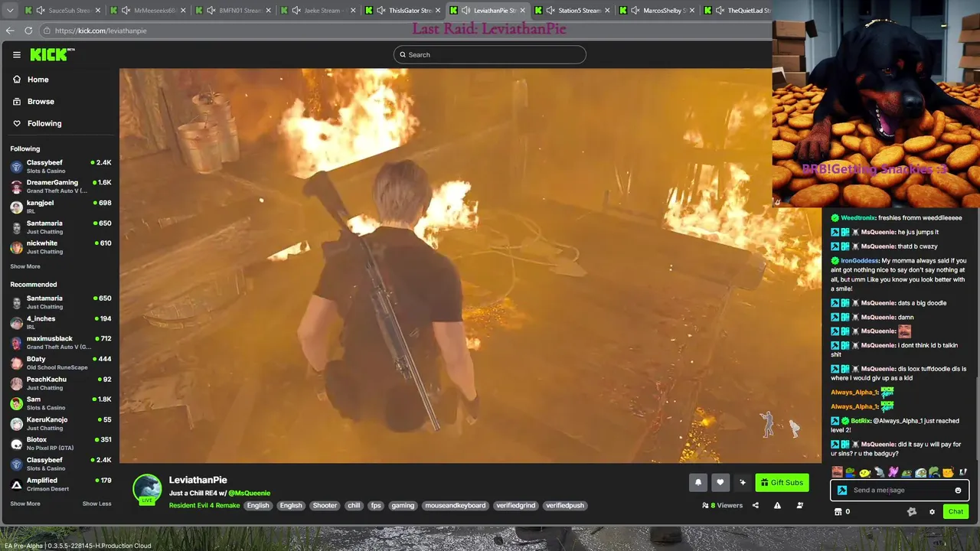This screenshot has height=551, width=980.
Task: Click the viewers people icon
Action: pos(705,505)
